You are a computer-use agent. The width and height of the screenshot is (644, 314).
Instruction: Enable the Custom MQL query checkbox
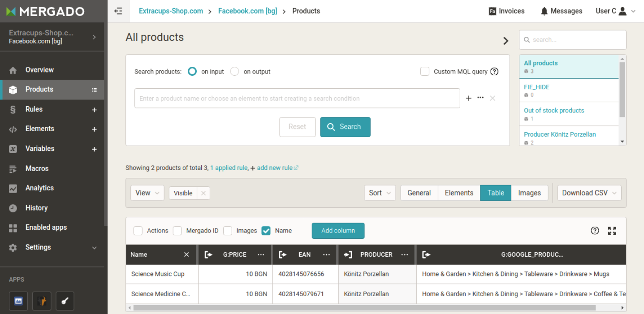(425, 72)
